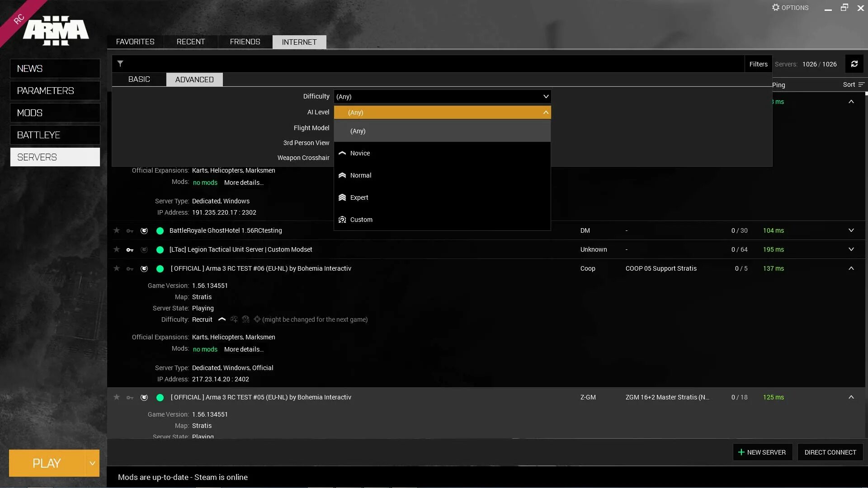Select Custom AI level option
Image resolution: width=868 pixels, height=488 pixels.
click(x=361, y=219)
